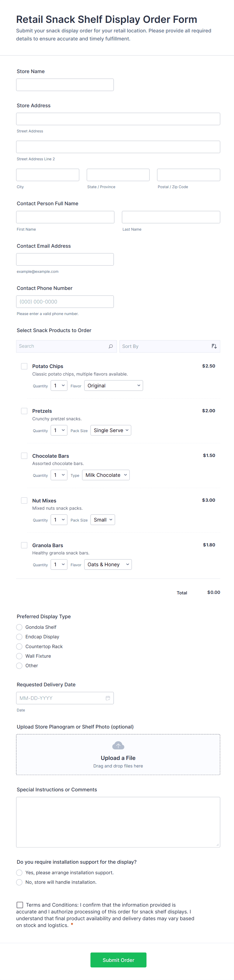234x980 pixels.
Task: Choose Yes for installation support
Action: point(19,872)
